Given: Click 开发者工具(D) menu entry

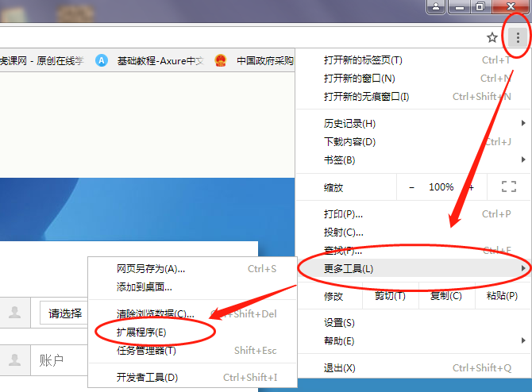Looking at the screenshot, I should (x=147, y=378).
